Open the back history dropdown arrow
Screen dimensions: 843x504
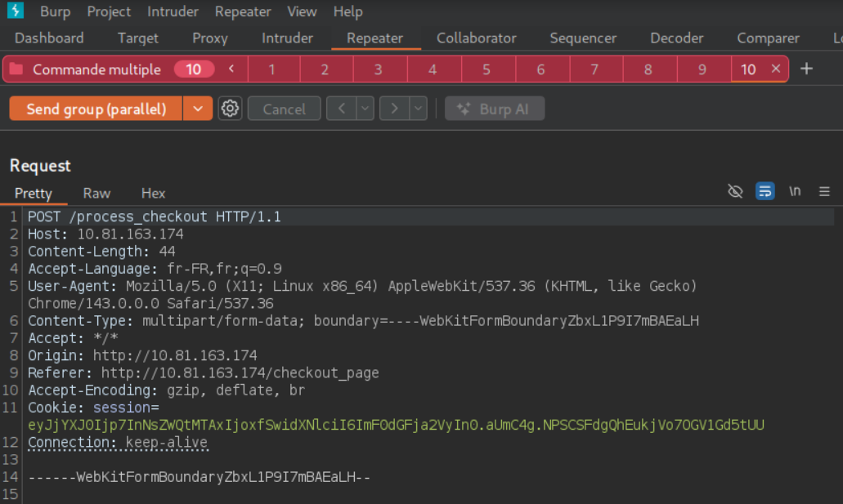[x=365, y=109]
